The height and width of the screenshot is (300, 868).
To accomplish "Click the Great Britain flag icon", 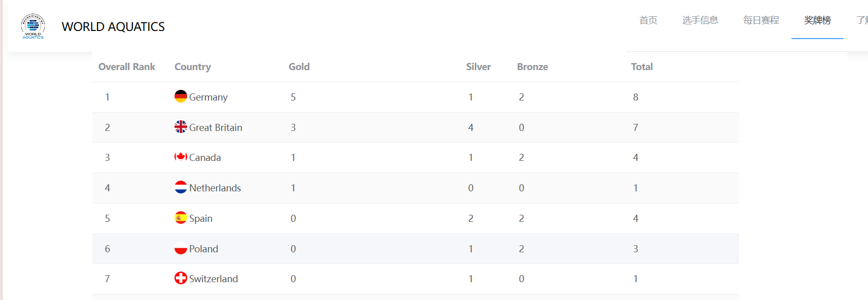I will click(181, 127).
